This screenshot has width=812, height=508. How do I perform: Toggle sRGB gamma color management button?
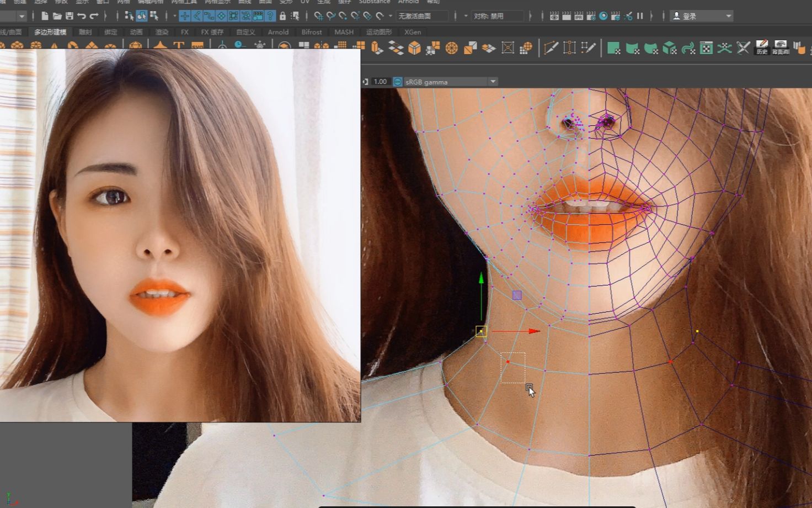click(x=397, y=81)
